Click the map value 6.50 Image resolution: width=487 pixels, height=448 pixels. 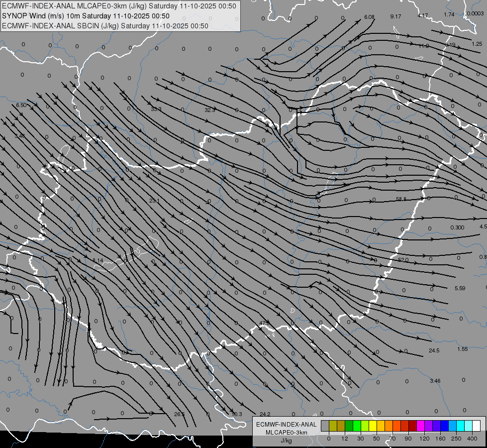click(x=21, y=106)
